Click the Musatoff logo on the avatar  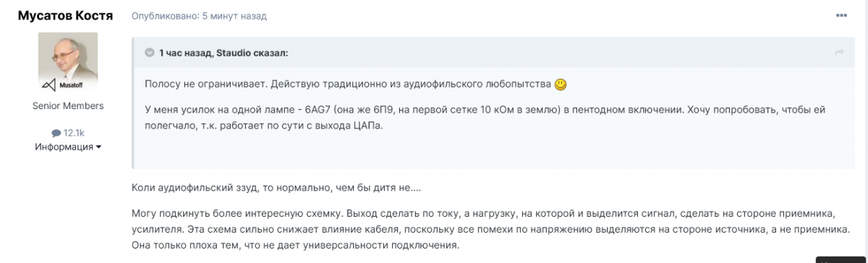(x=61, y=85)
